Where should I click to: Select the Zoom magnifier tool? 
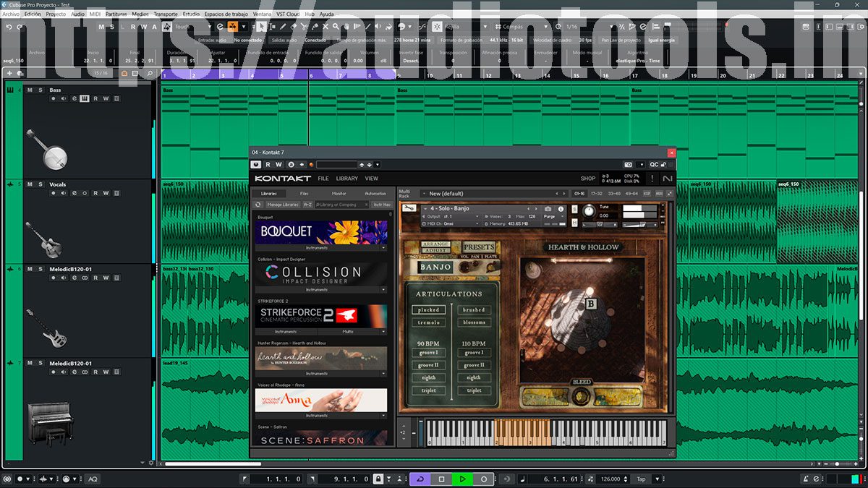pyautogui.click(x=336, y=27)
